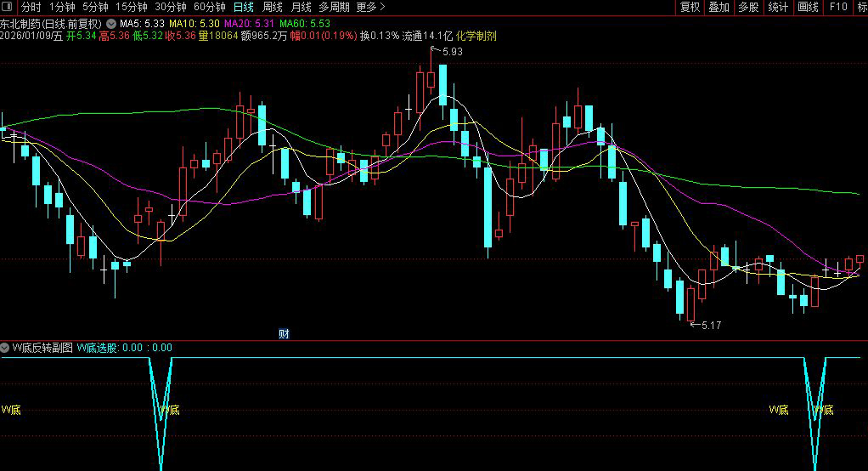Open the 多股 multi-stock view
This screenshot has height=471, width=868.
coord(747,7)
